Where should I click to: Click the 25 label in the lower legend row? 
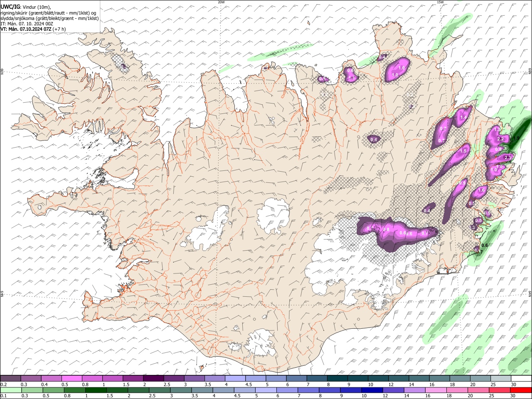[x=491, y=396]
